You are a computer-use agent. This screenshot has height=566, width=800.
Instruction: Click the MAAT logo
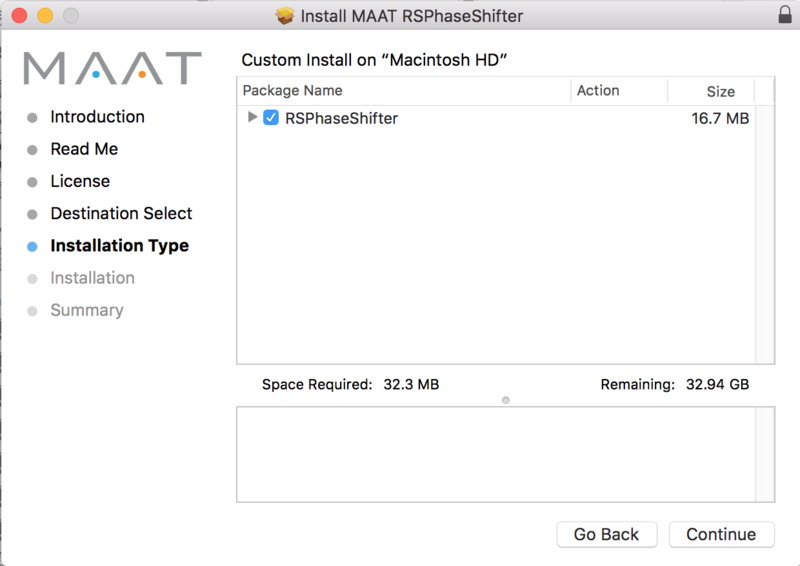[112, 68]
